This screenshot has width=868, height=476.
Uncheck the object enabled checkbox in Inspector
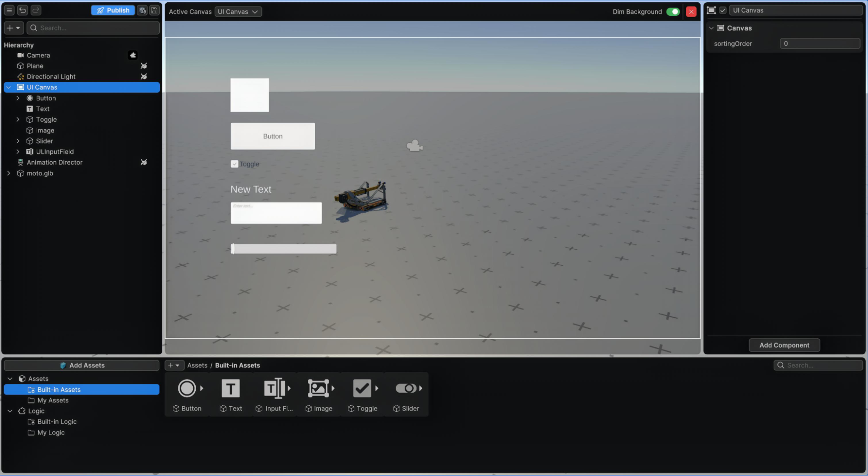coord(723,10)
